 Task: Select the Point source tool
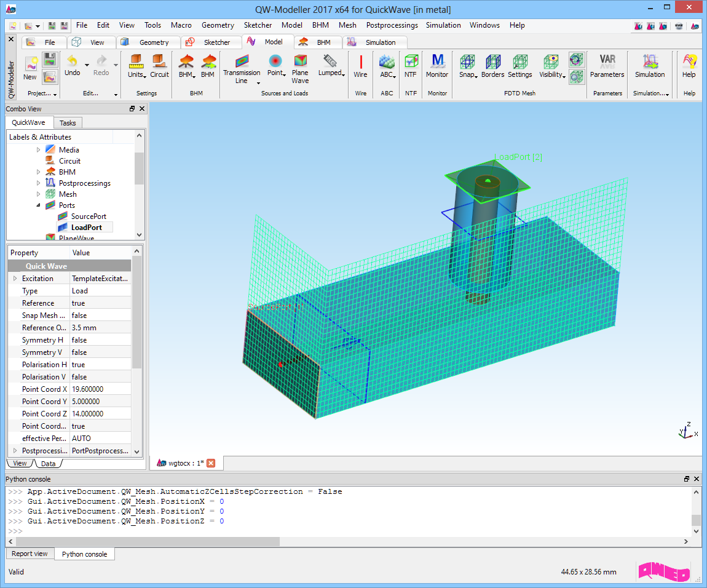pyautogui.click(x=276, y=66)
